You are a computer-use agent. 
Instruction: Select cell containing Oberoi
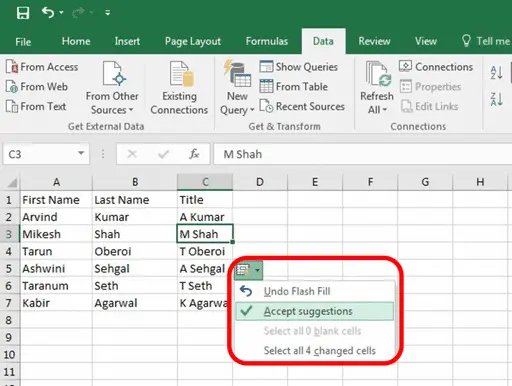tap(135, 251)
